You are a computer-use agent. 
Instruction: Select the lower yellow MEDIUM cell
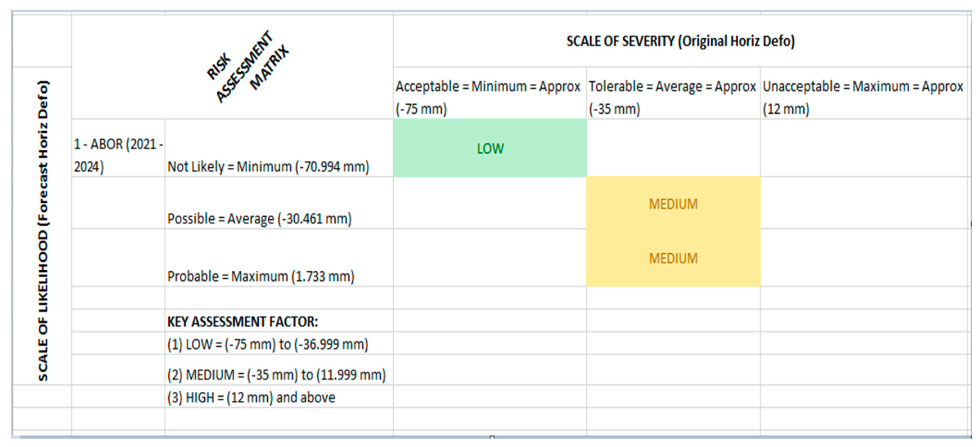tap(673, 258)
